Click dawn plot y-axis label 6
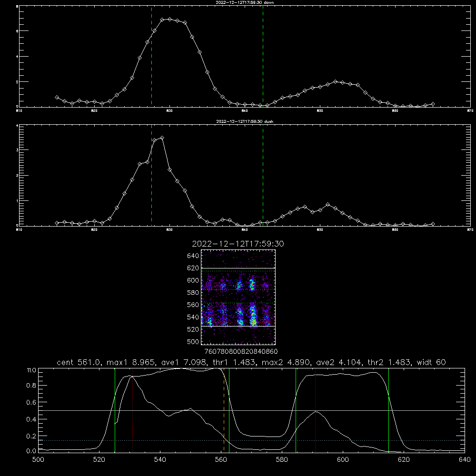The width and height of the screenshot is (476, 476). 17,30
